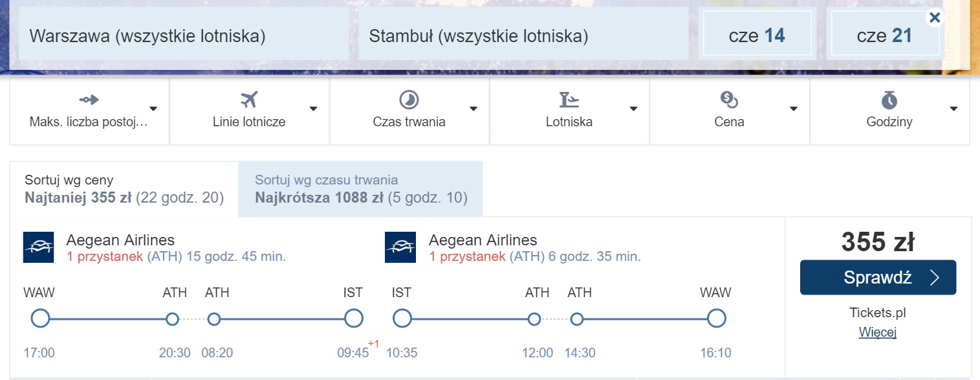This screenshot has width=980, height=380.
Task: Click the outbound Aegean Airlines logo
Action: coord(38,247)
